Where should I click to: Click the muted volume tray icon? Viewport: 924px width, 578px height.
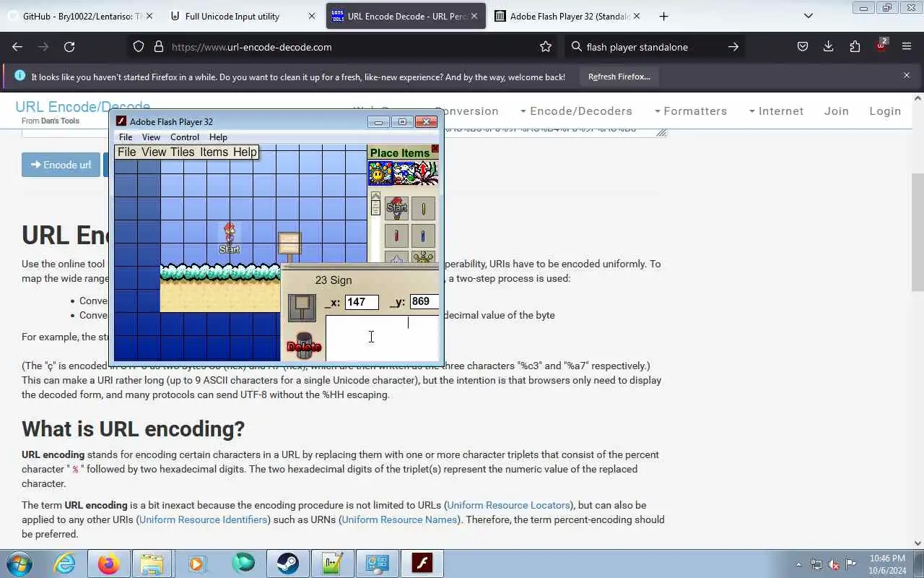point(834,564)
